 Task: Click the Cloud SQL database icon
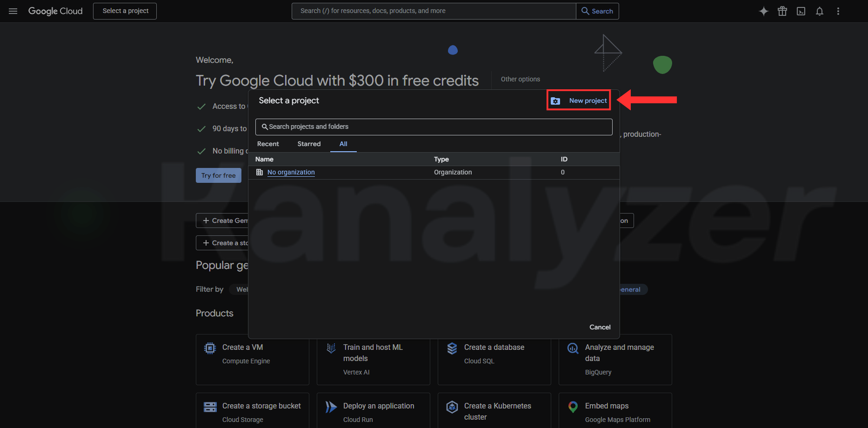452,348
